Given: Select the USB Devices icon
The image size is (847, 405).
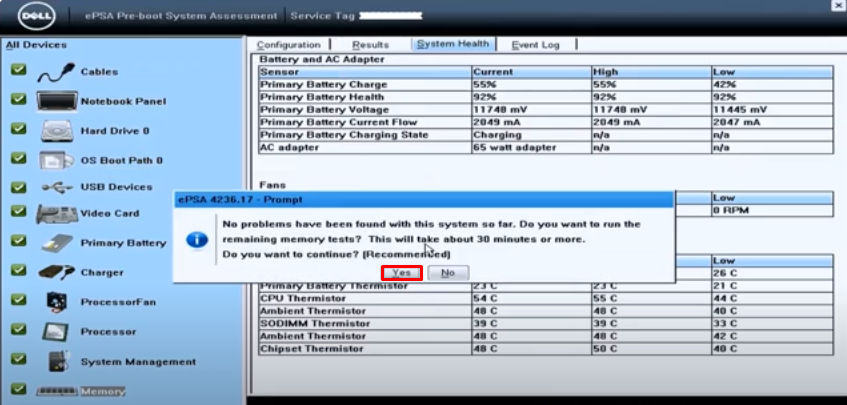Looking at the screenshot, I should pos(56,187).
